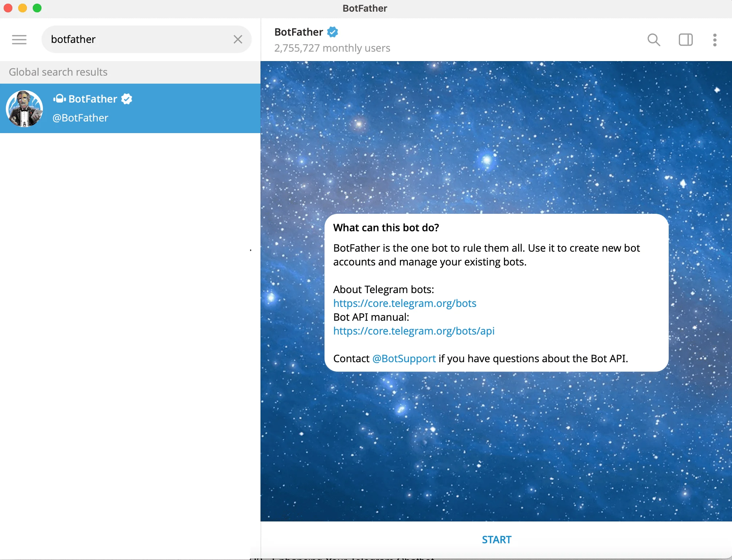Toggle the right sidebar info panel

685,40
